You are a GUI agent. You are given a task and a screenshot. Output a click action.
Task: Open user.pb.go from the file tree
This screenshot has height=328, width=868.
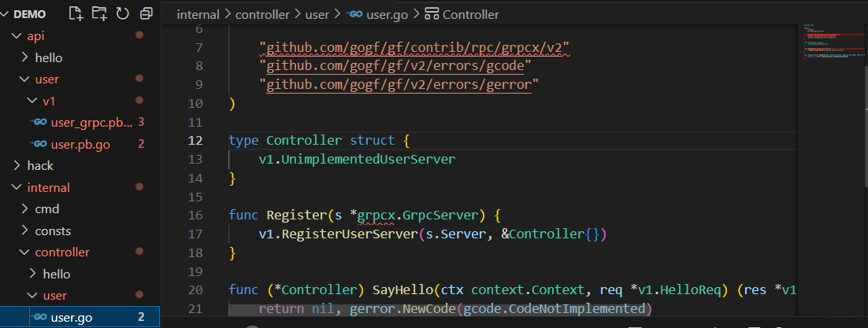coord(79,144)
